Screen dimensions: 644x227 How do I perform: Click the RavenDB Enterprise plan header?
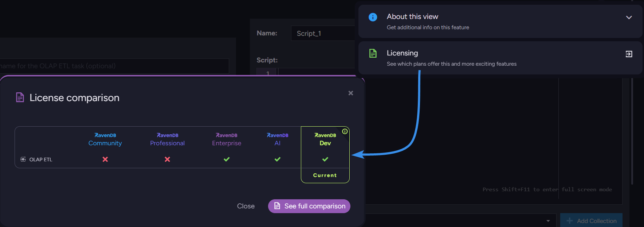(x=227, y=139)
